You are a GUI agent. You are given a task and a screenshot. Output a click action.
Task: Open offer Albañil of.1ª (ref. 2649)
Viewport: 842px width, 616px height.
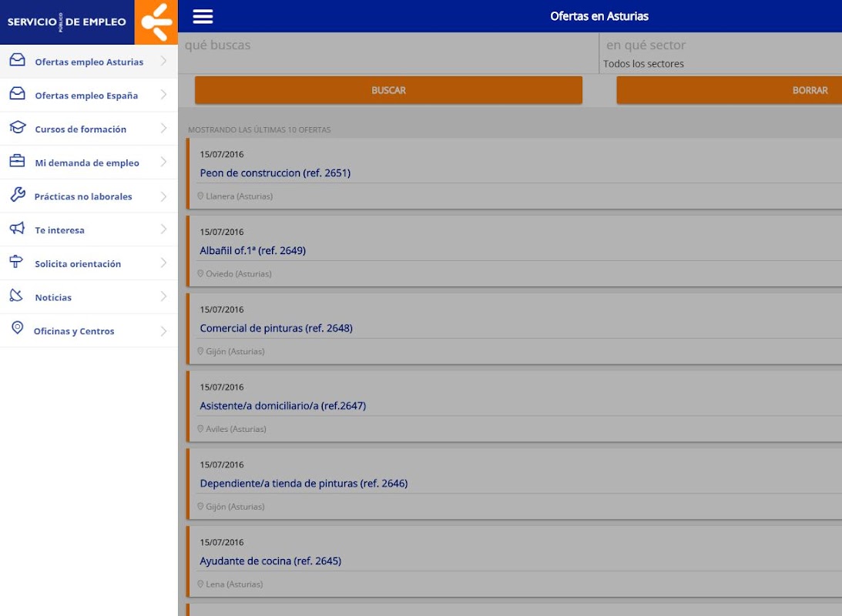253,250
